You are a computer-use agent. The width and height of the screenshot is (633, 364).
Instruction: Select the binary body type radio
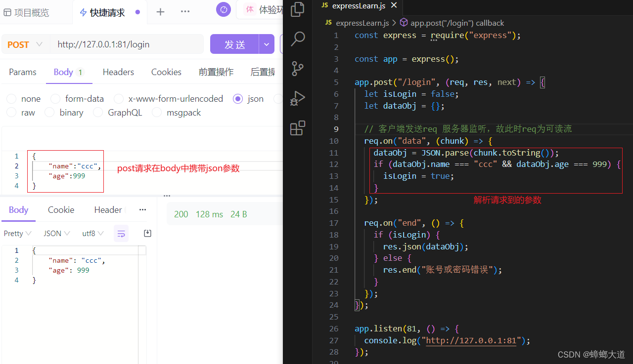[49, 113]
